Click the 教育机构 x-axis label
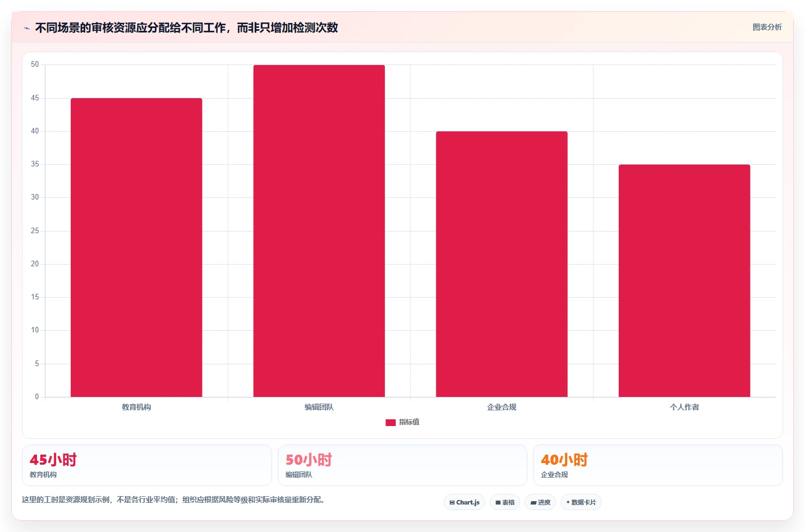The width and height of the screenshot is (805, 532). pyautogui.click(x=136, y=407)
